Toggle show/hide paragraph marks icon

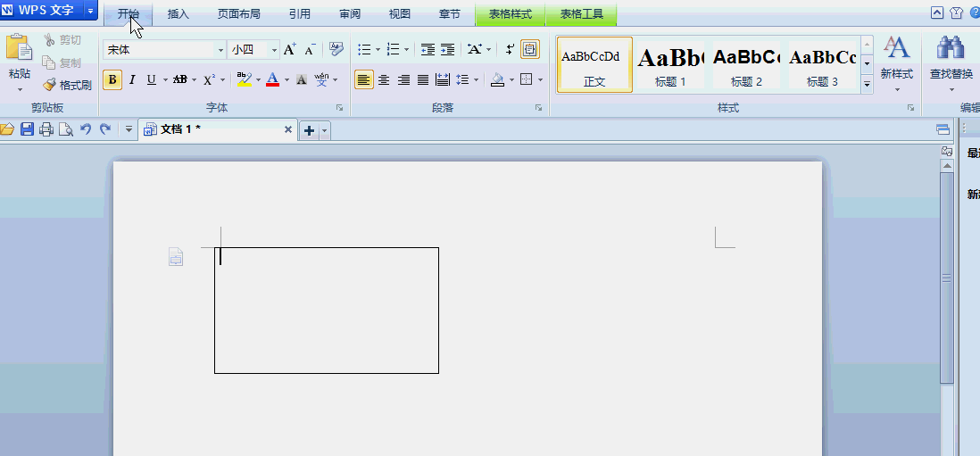point(510,49)
